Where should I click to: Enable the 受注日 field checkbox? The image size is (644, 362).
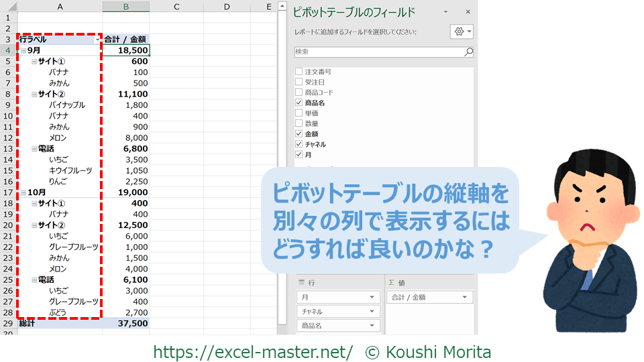tap(299, 82)
